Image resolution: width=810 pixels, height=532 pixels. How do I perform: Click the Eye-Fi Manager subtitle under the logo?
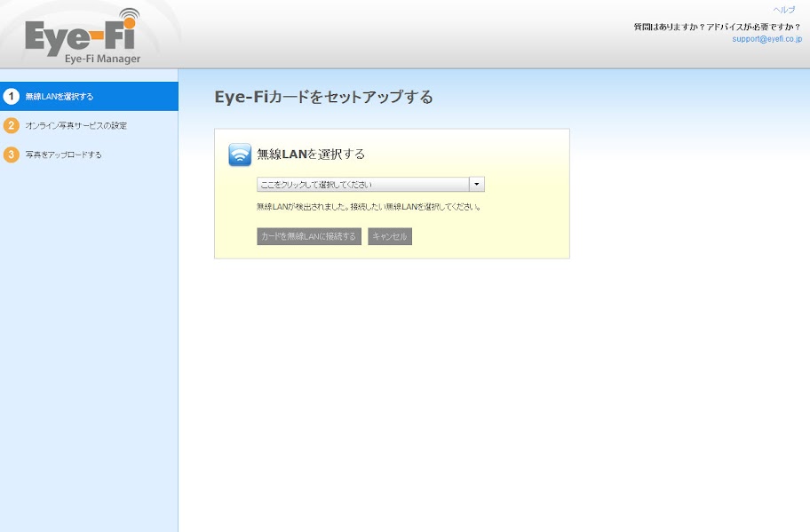tap(102, 59)
